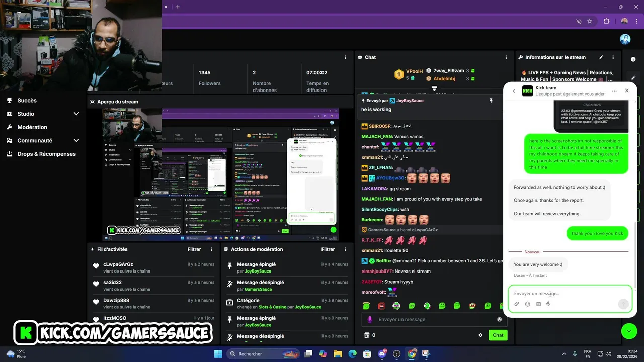Close the Kick team support widget
The width and height of the screenshot is (644, 362).
tap(627, 91)
